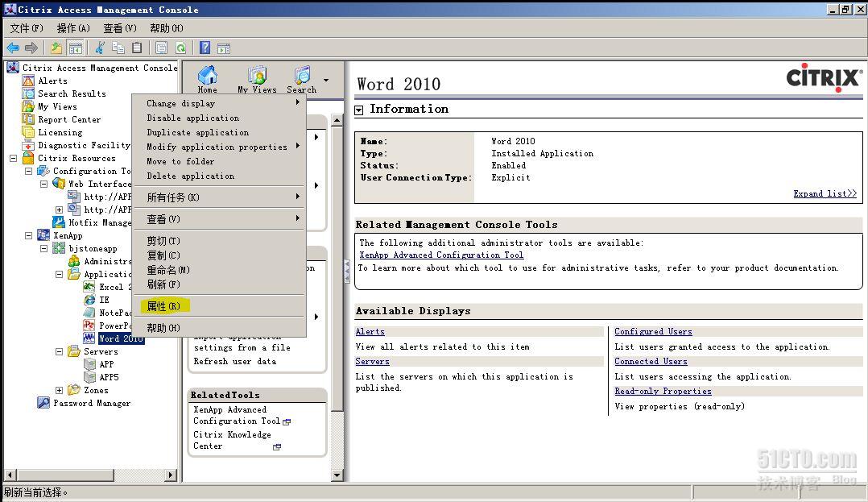Choose Move to folder in context menu

[x=219, y=161]
